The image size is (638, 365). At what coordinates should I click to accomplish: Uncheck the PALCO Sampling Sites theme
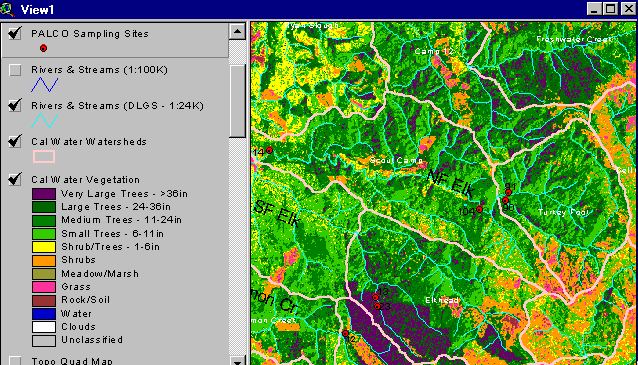coord(15,33)
